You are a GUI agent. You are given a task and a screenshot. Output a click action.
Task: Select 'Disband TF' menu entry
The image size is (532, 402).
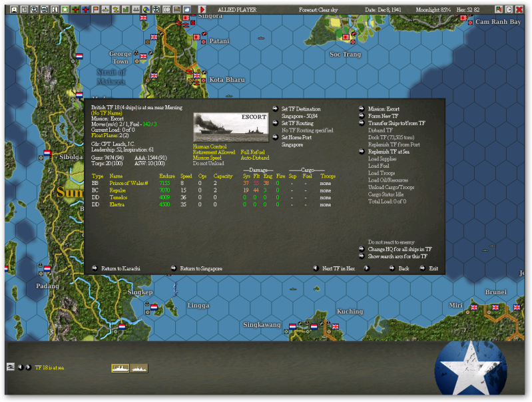(380, 130)
